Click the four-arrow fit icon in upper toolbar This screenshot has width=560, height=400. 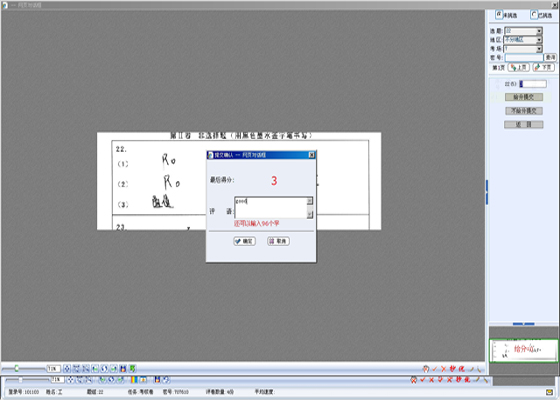[x=67, y=369]
